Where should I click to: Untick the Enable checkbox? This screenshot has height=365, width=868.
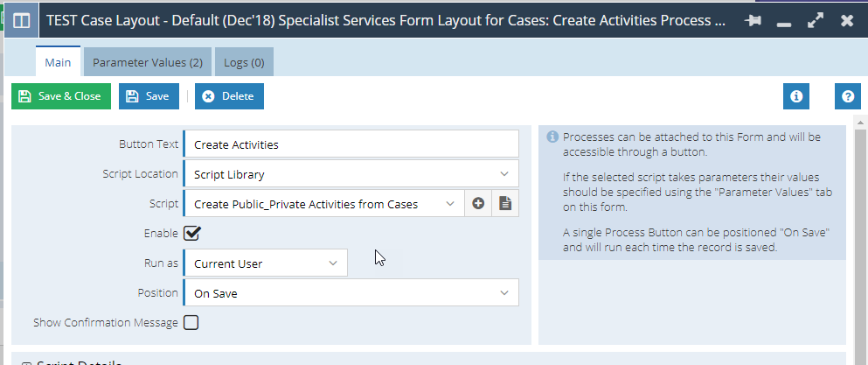pyautogui.click(x=191, y=233)
